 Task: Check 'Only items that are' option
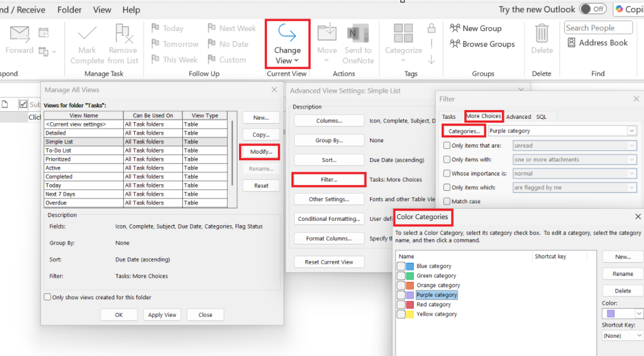[x=447, y=145]
